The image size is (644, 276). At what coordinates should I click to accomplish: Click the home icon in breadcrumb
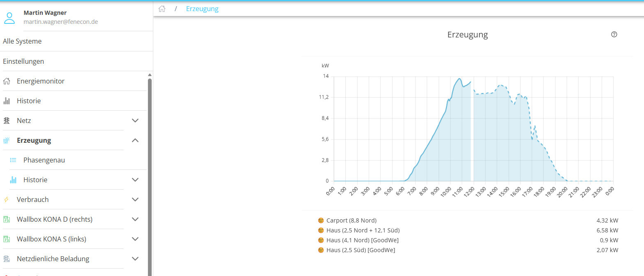click(162, 9)
